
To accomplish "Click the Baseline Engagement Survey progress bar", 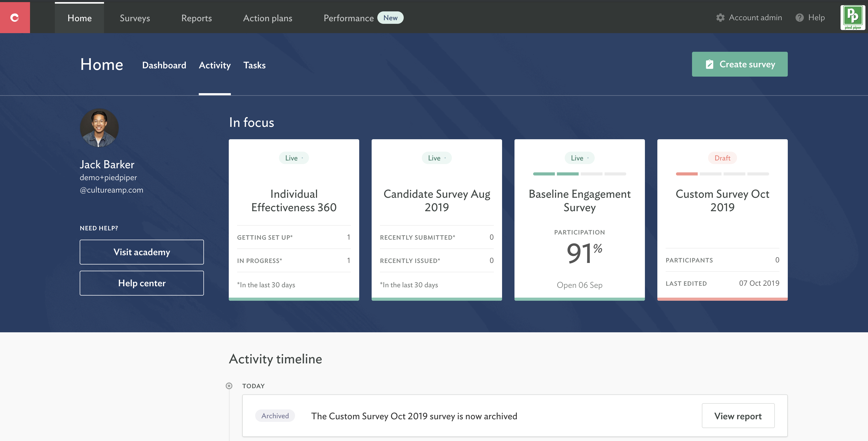I will coord(579,174).
